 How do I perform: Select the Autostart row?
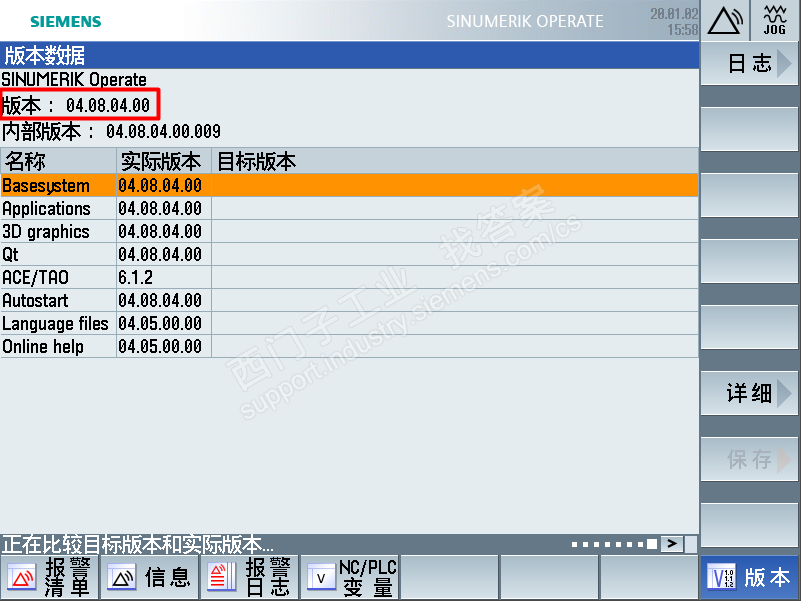pos(349,300)
